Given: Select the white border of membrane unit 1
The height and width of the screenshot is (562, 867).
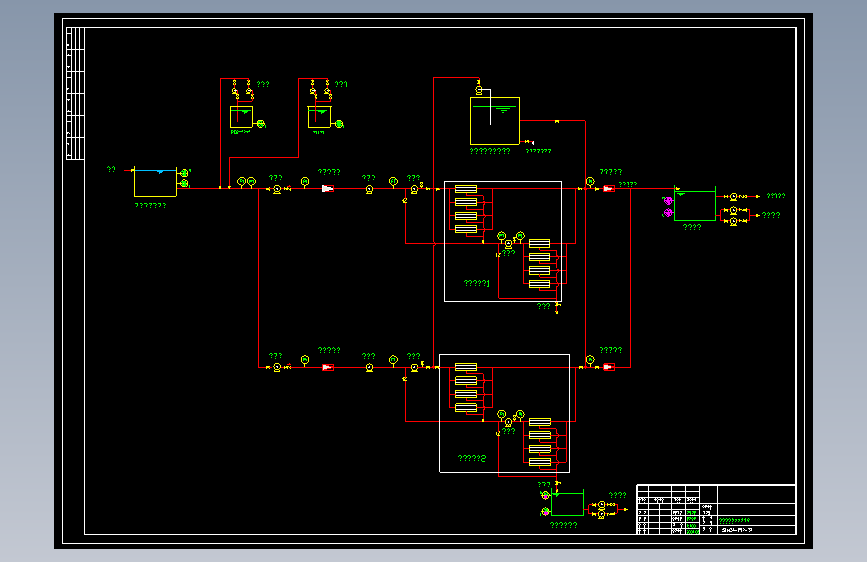Looking at the screenshot, I should pyautogui.click(x=503, y=241).
